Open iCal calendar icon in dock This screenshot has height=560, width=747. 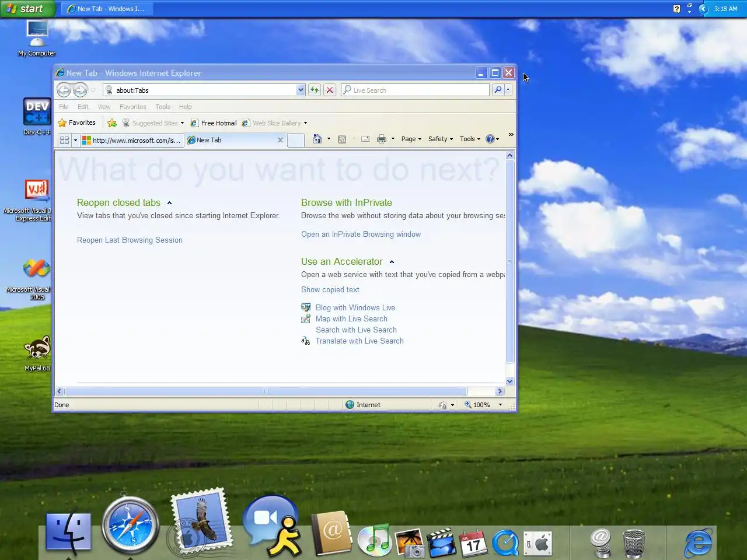coord(473,542)
